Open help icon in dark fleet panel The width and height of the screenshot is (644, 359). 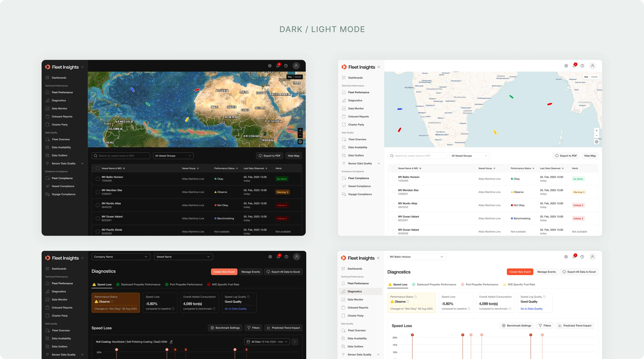point(286,66)
